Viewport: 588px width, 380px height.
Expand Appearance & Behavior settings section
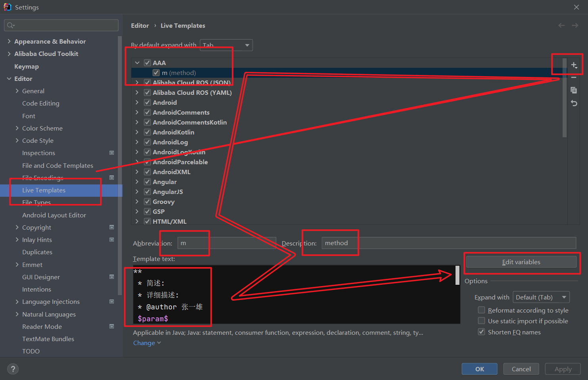(x=9, y=41)
